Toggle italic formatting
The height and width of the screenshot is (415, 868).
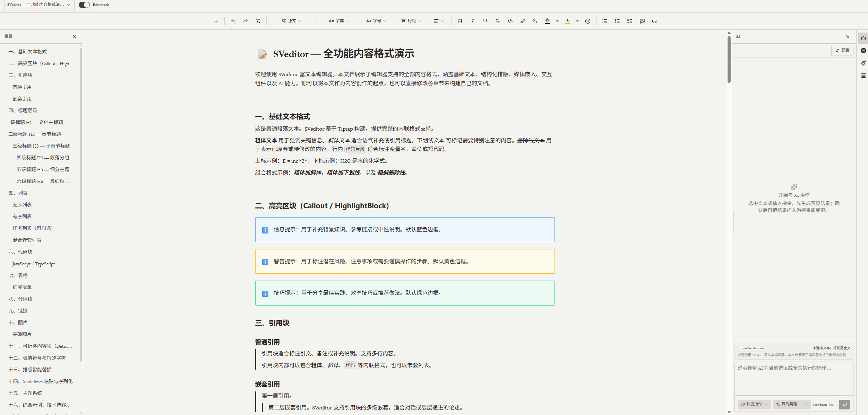click(x=472, y=21)
